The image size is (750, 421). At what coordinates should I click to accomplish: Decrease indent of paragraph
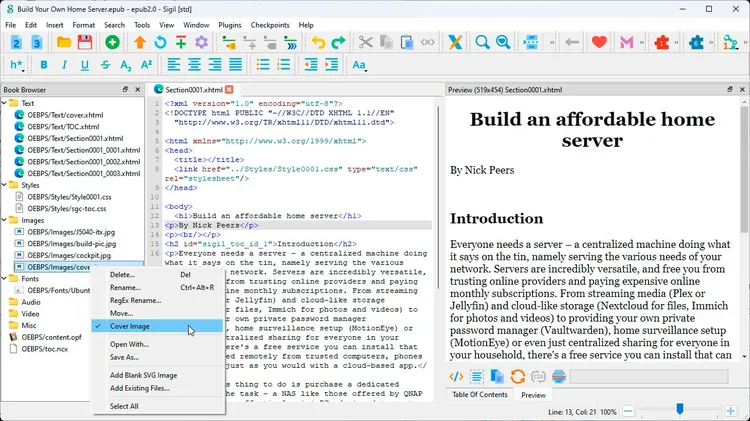(x=311, y=65)
